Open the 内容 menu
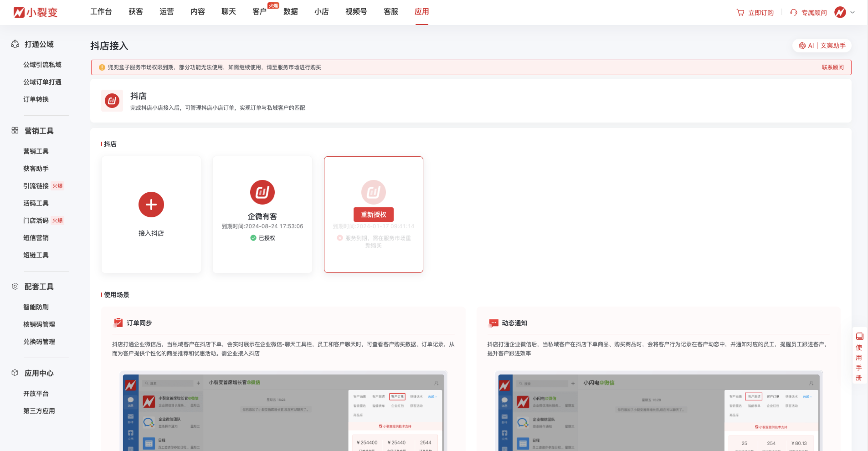The image size is (868, 451). click(198, 12)
